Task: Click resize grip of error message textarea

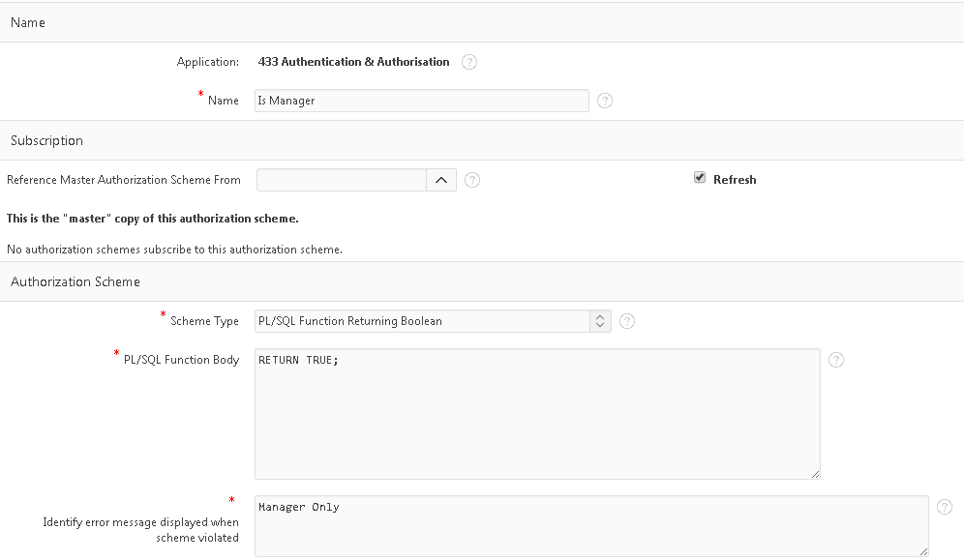Action: 923,551
